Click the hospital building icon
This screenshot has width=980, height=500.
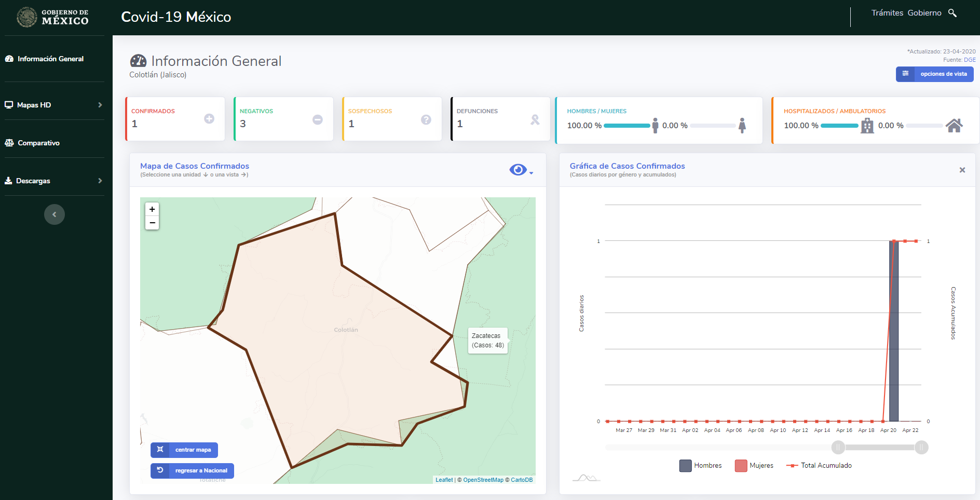pyautogui.click(x=867, y=126)
